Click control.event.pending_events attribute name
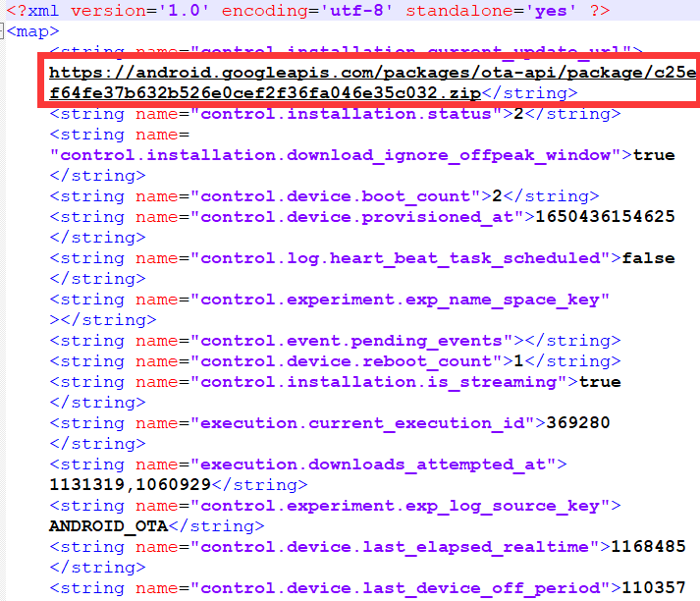This screenshot has height=601, width=700. click(x=350, y=341)
